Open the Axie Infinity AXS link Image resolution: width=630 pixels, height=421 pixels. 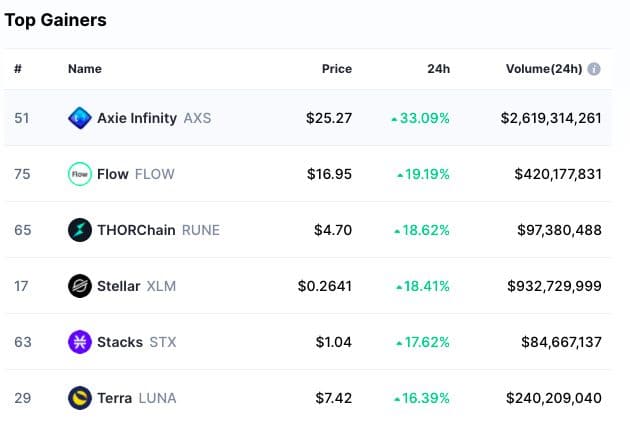click(154, 118)
